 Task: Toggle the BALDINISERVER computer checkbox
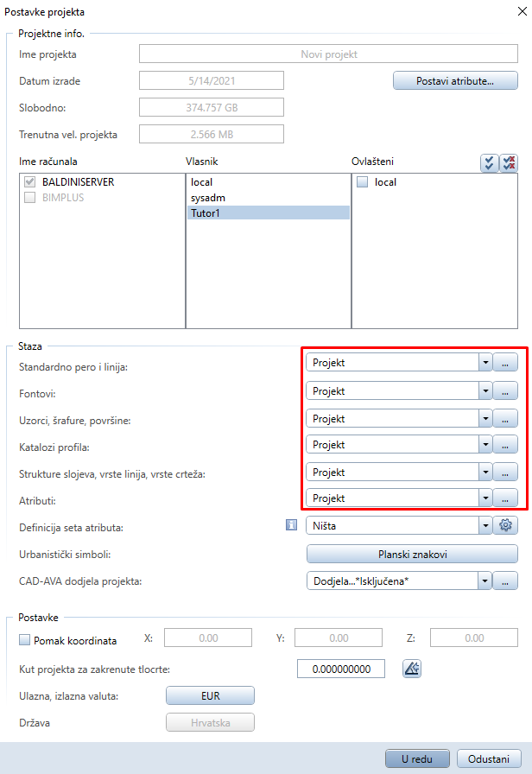coord(30,182)
